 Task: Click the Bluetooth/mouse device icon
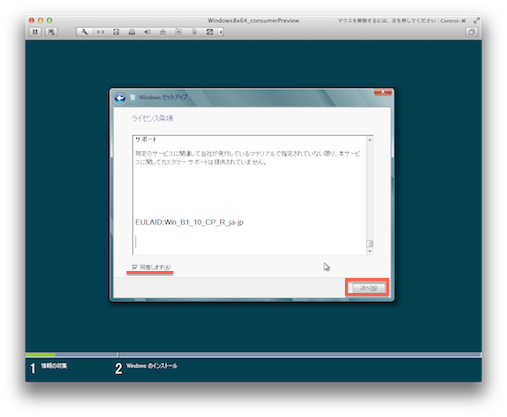(x=194, y=32)
